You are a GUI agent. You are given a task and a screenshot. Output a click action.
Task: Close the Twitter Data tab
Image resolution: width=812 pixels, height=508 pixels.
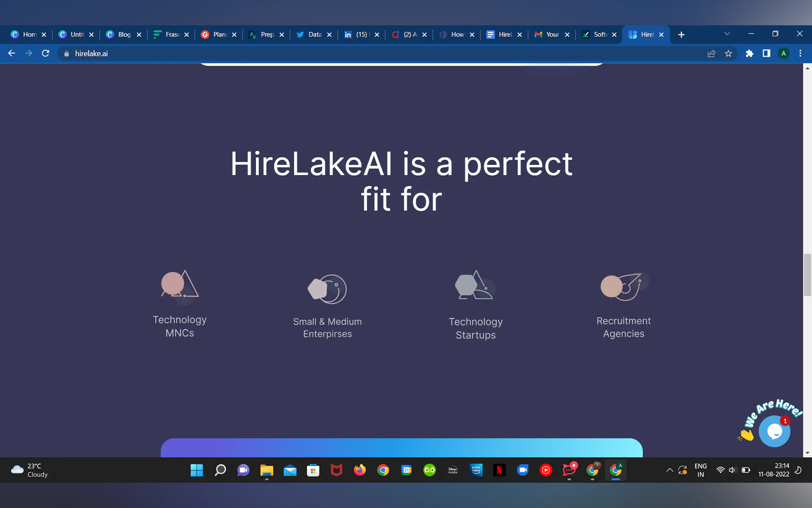[x=329, y=35]
